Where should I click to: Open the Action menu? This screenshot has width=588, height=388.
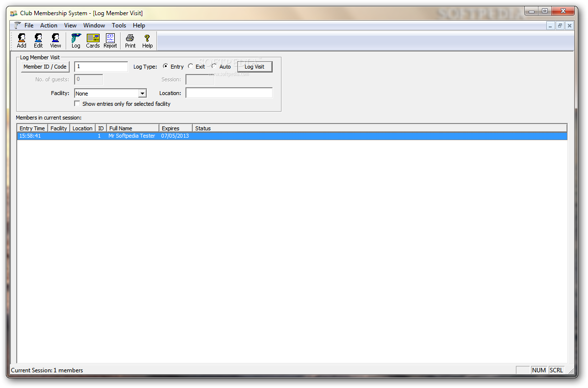(x=49, y=25)
